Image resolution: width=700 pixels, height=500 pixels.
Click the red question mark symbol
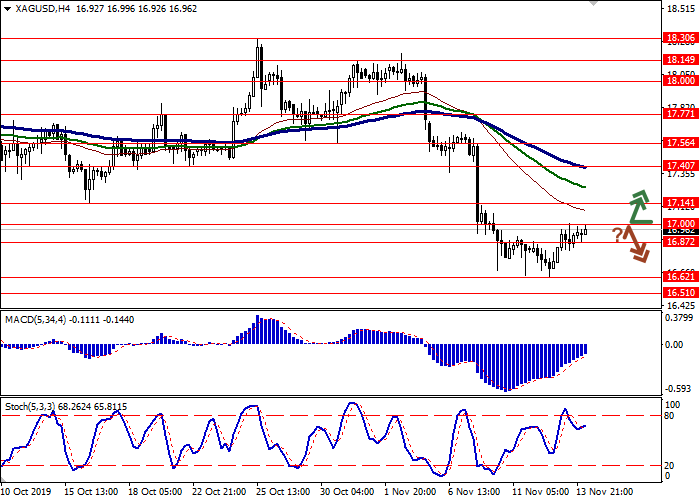[x=617, y=233]
